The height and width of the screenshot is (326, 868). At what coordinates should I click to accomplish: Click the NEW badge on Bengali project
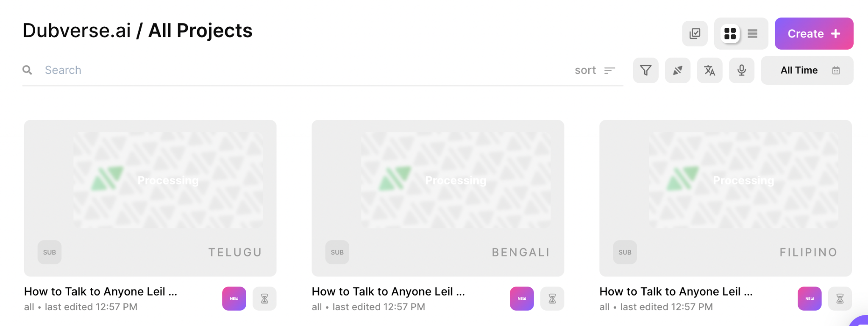[522, 298]
